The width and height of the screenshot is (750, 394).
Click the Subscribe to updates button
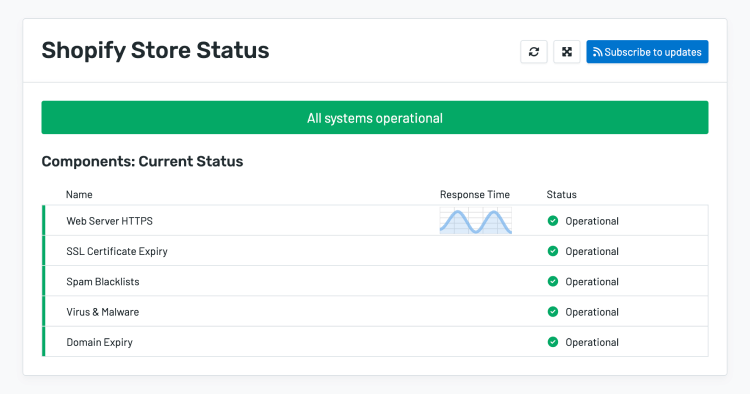[x=647, y=52]
